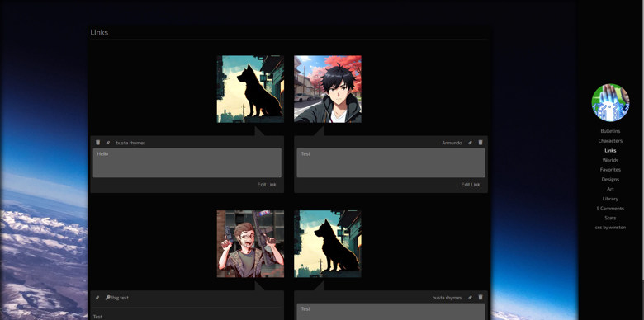This screenshot has height=320, width=644.
Task: Click trash icon on Armundo link card
Action: pos(481,143)
